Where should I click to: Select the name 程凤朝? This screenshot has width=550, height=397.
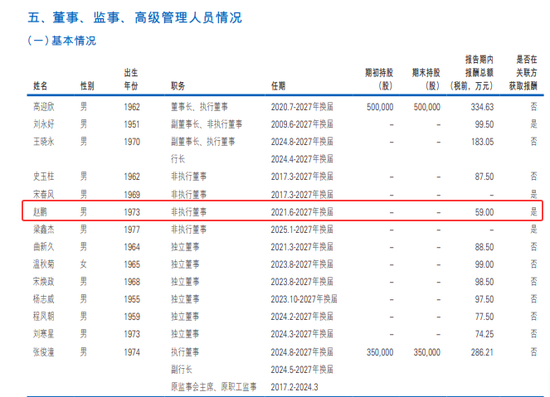point(44,316)
